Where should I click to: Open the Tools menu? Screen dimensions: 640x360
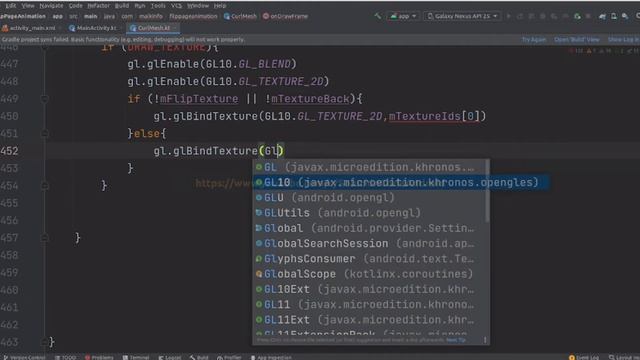point(158,6)
